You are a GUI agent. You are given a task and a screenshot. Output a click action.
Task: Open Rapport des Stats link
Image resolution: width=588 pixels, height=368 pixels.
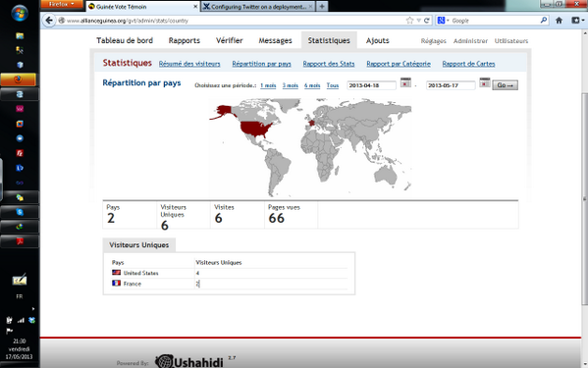(x=329, y=64)
